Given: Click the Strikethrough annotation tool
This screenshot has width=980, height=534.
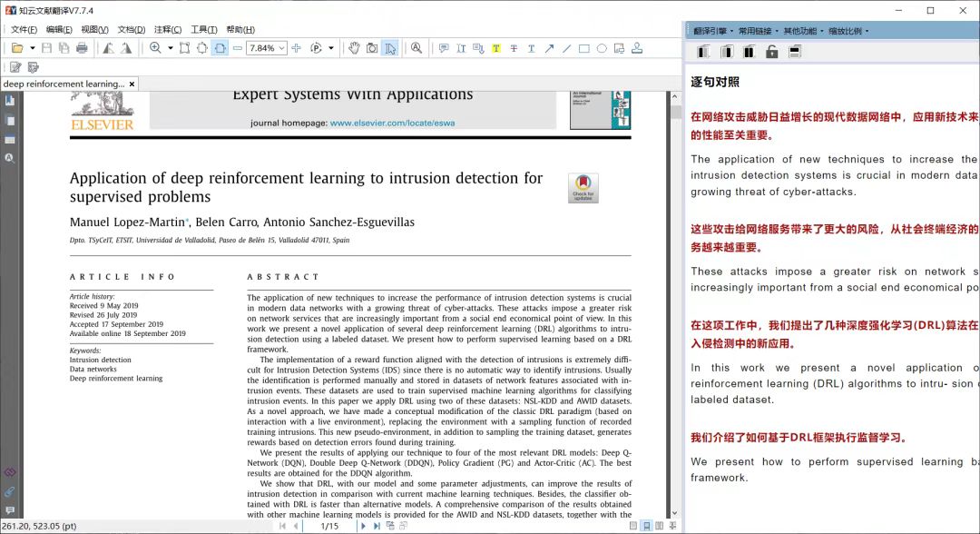Looking at the screenshot, I should pos(514,48).
